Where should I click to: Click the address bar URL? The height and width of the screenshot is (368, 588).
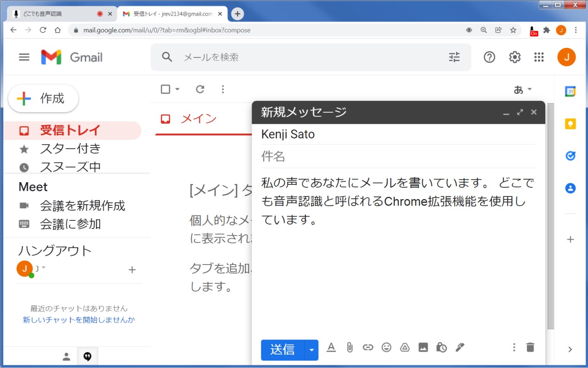tap(167, 30)
